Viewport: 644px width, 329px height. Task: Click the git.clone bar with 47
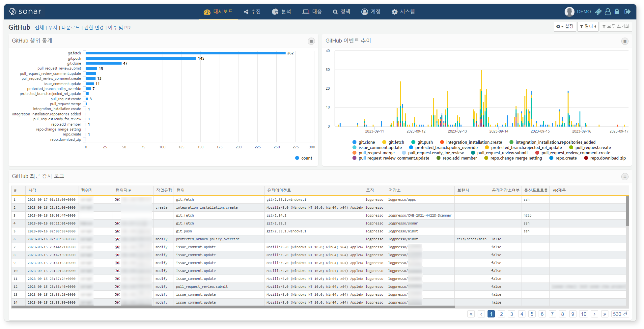pos(103,63)
